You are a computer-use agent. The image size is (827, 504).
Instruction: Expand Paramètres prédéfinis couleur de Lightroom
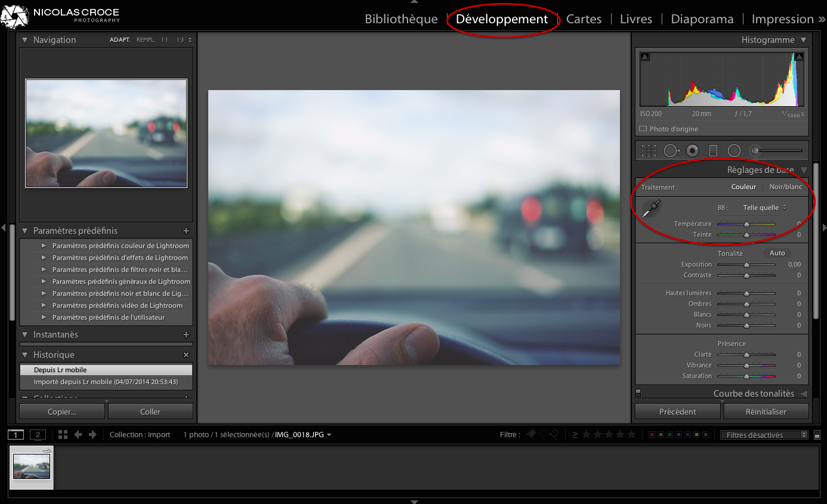pyautogui.click(x=44, y=246)
